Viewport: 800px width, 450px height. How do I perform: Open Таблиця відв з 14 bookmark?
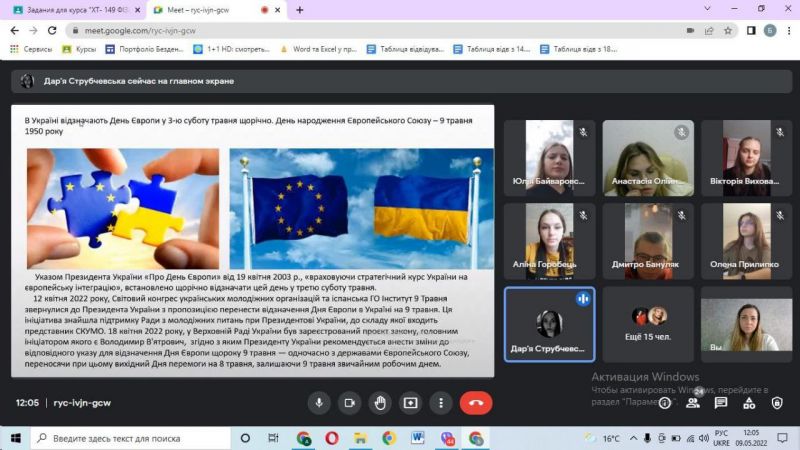point(492,49)
